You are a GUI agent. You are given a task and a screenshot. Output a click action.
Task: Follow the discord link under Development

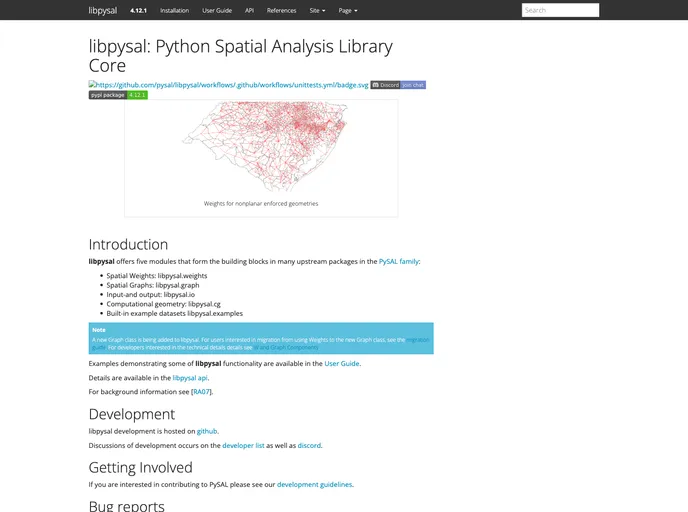309,445
